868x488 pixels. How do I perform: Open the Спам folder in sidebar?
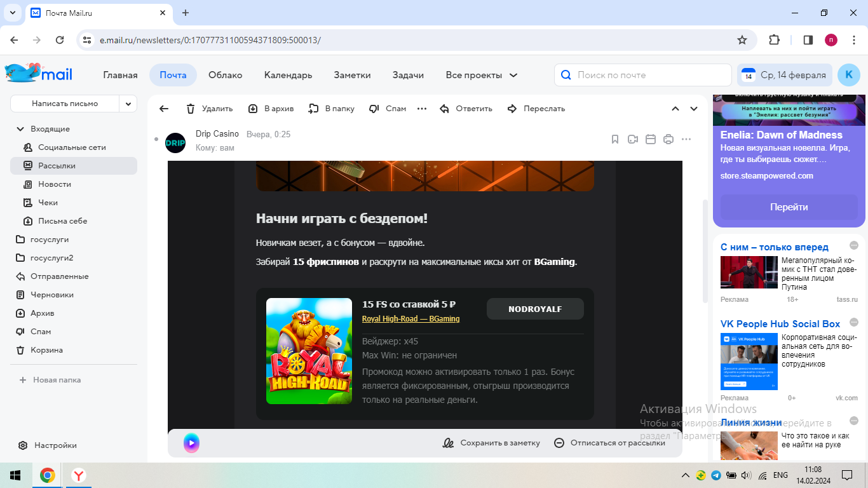point(74,332)
